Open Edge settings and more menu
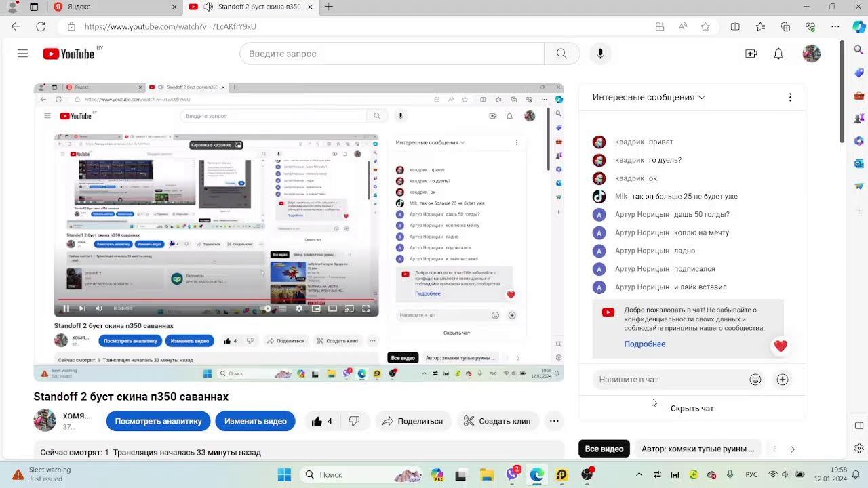 click(835, 26)
